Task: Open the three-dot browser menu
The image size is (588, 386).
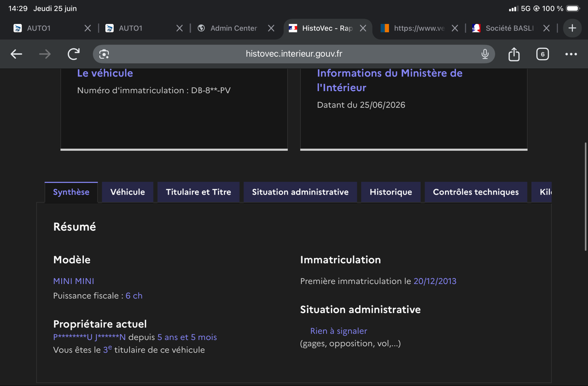Action: [571, 54]
